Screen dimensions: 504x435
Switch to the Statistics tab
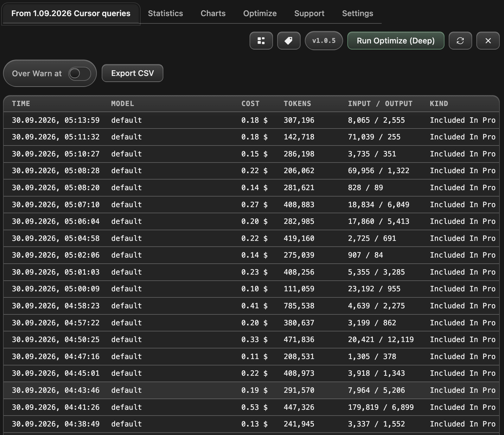(165, 13)
